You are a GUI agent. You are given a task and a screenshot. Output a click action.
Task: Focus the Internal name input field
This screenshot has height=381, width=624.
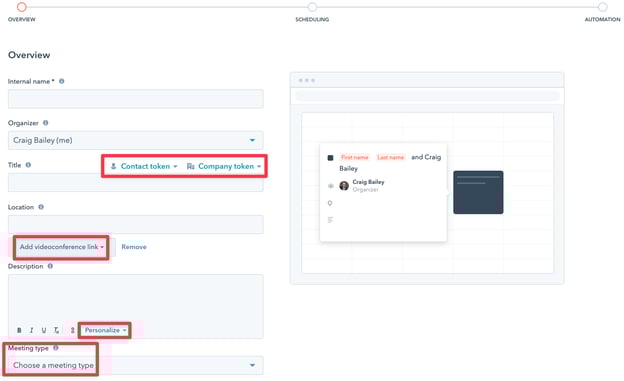click(x=136, y=99)
